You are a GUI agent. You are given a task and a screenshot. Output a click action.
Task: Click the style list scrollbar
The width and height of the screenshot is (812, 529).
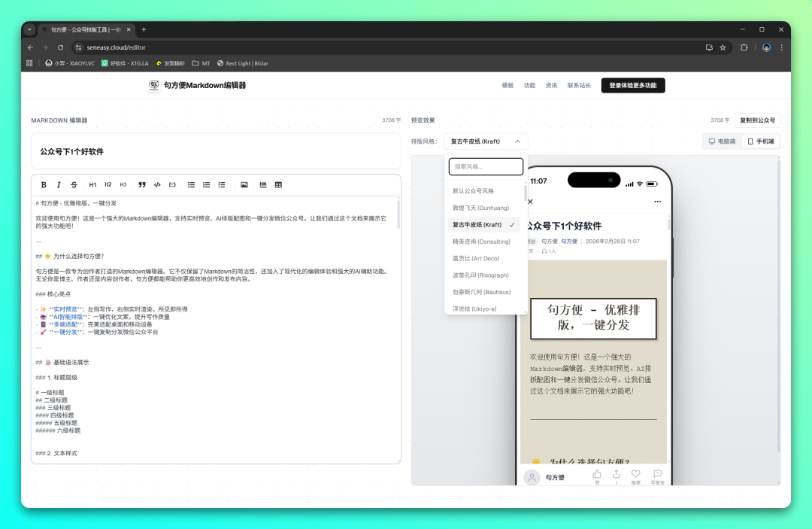click(526, 193)
